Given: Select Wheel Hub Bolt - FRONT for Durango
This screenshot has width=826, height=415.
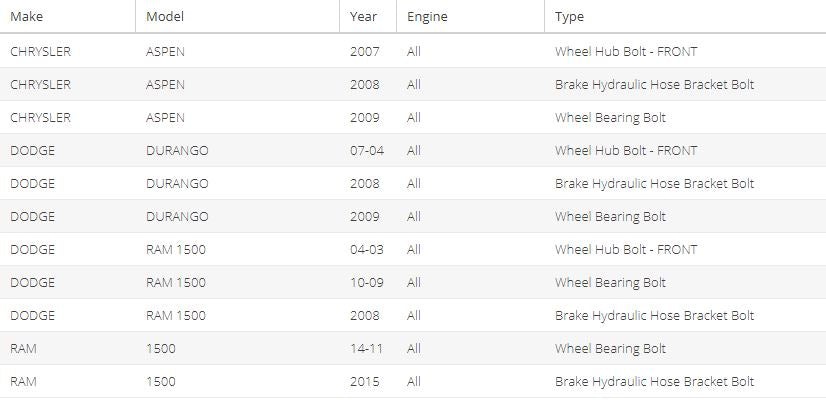Looking at the screenshot, I should (x=626, y=151).
